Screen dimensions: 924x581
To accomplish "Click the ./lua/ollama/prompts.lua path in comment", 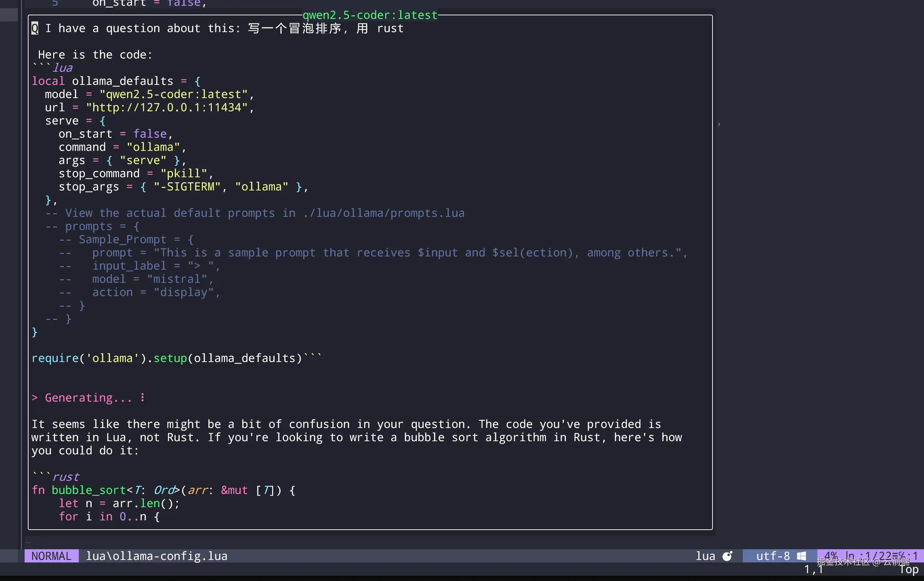I will [383, 213].
